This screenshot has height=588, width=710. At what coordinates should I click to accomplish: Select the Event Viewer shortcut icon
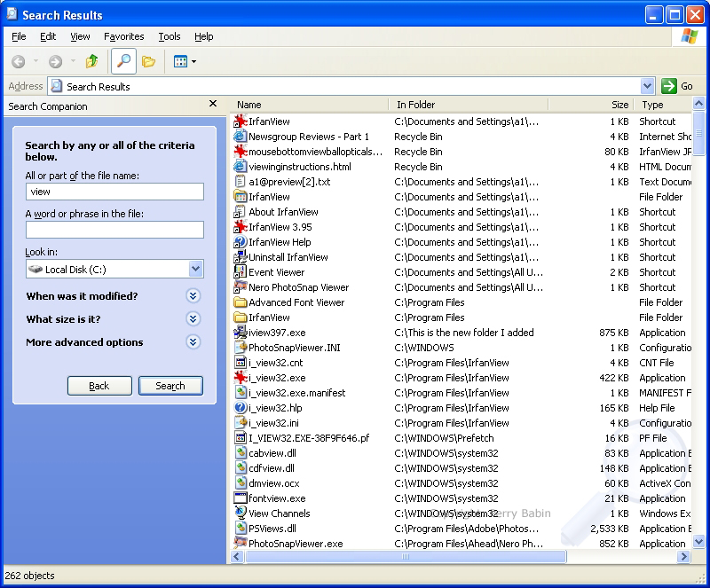point(240,272)
